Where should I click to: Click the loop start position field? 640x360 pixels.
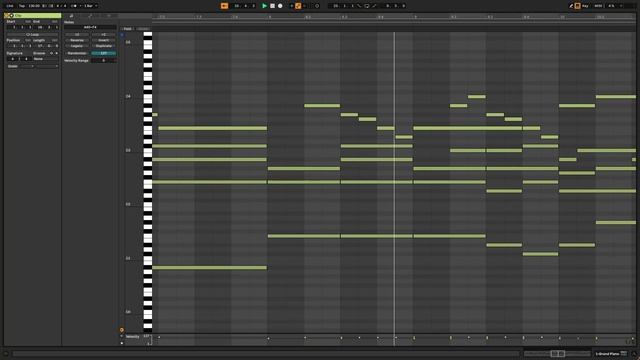[343, 6]
